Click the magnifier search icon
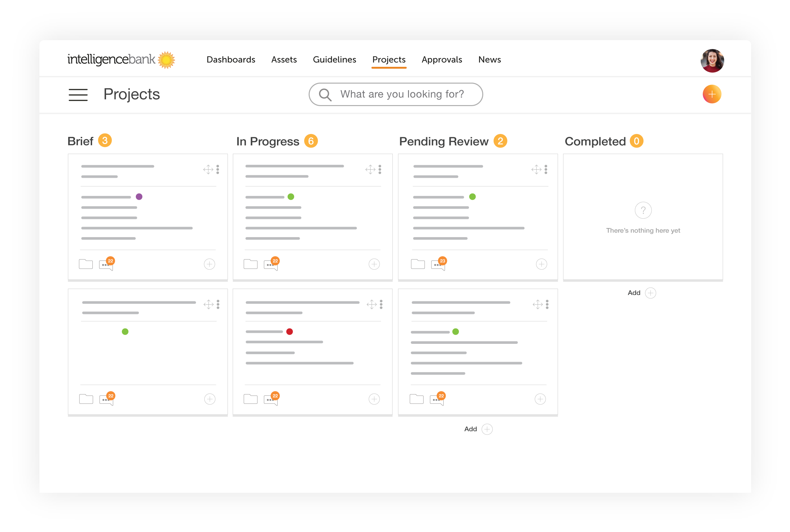 [x=325, y=95]
